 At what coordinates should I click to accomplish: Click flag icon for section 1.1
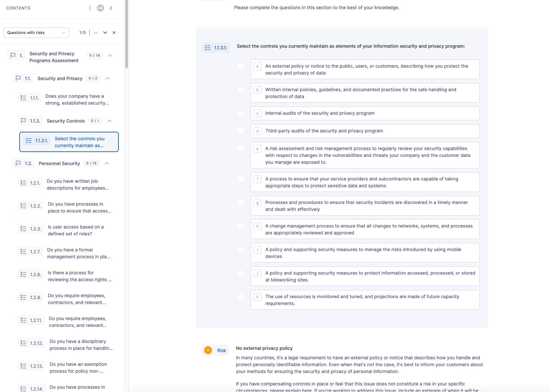pos(18,78)
